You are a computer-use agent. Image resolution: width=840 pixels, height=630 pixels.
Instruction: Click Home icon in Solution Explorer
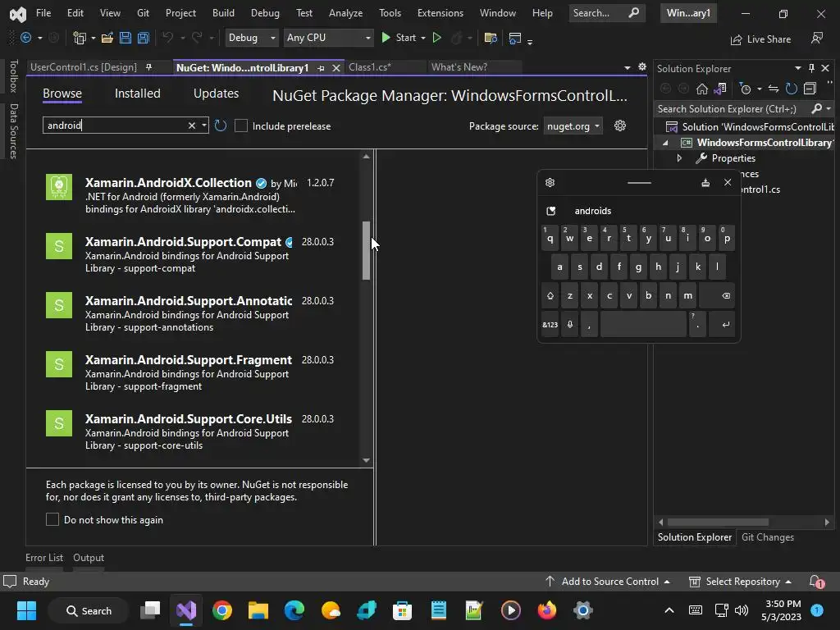pyautogui.click(x=702, y=89)
